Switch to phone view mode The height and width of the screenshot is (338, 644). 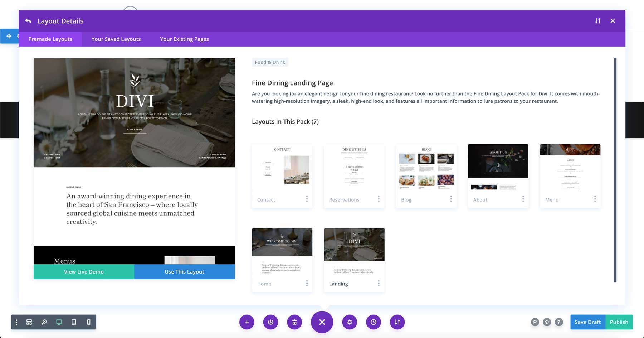pyautogui.click(x=89, y=322)
